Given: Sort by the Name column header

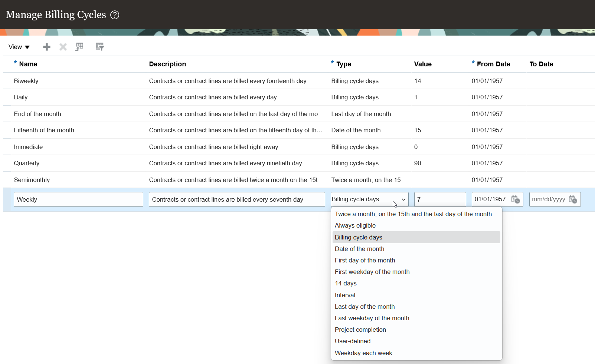Looking at the screenshot, I should tap(28, 64).
